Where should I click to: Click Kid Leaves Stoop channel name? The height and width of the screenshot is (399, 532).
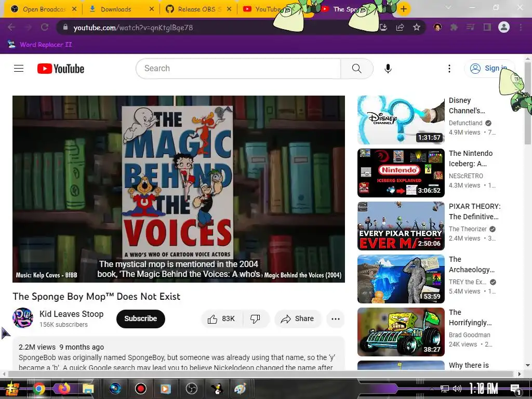[71, 314]
